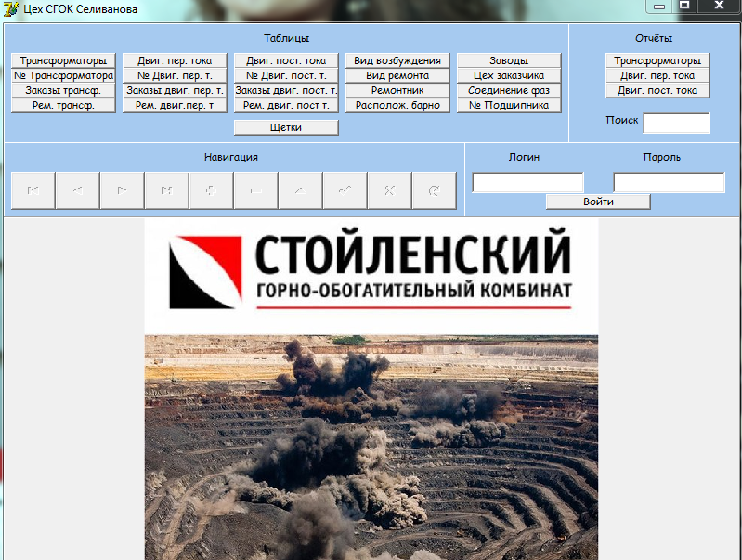Focus the Логин input field

tap(527, 182)
